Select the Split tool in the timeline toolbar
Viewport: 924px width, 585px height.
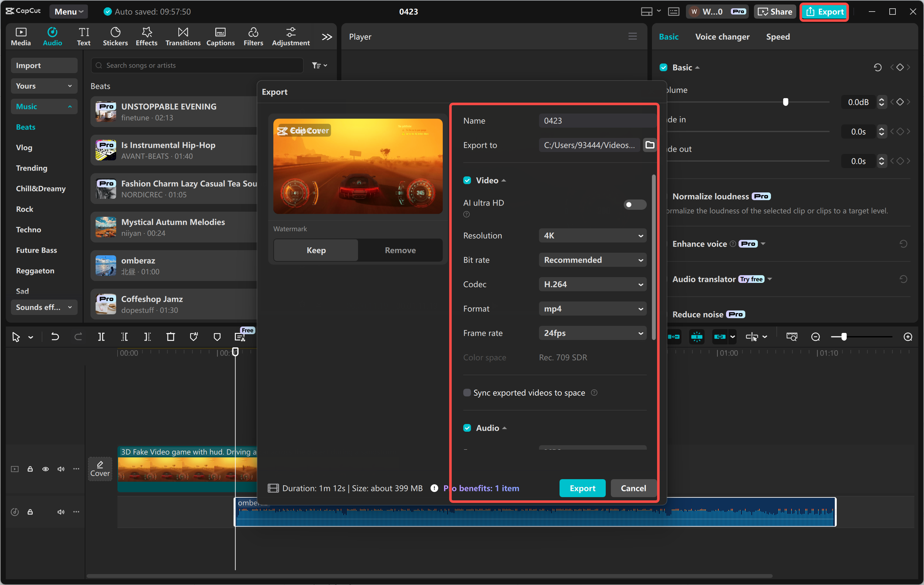(102, 336)
